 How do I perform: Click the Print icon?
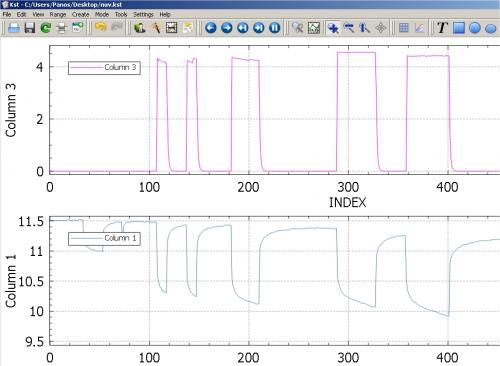[61, 28]
